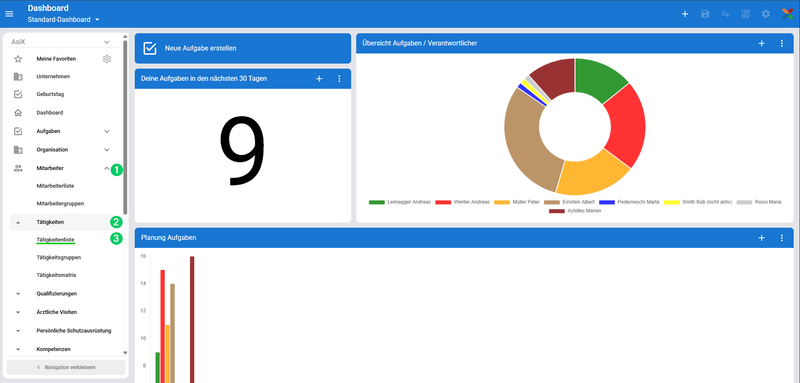Add item in Deine Aufgaben widget
Viewport: 800px width, 383px height.
point(319,79)
